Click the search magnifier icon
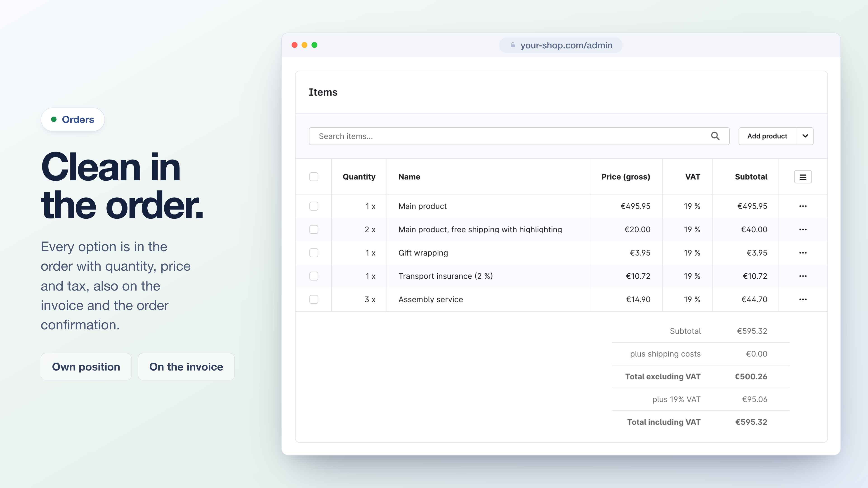Viewport: 868px width, 488px height. click(715, 136)
